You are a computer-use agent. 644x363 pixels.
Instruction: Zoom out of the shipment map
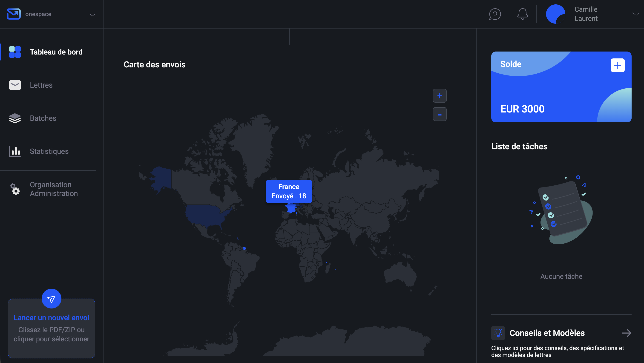[440, 114]
